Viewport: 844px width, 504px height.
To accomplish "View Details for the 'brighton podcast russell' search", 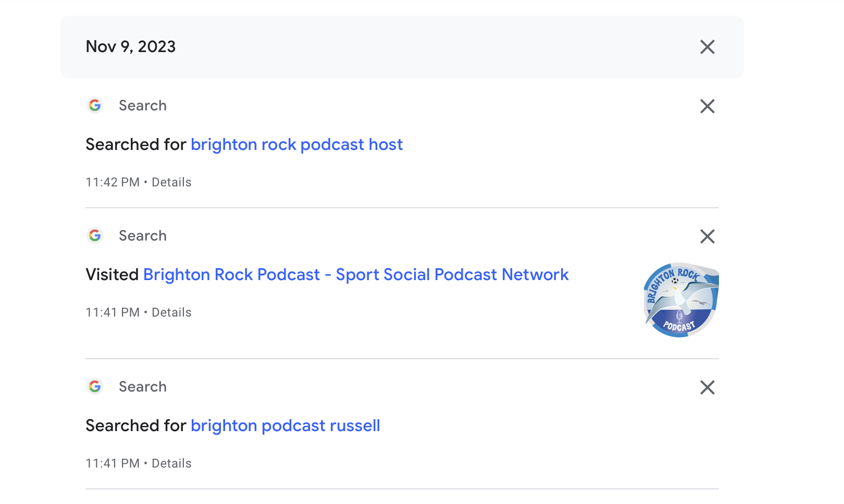I will click(171, 463).
